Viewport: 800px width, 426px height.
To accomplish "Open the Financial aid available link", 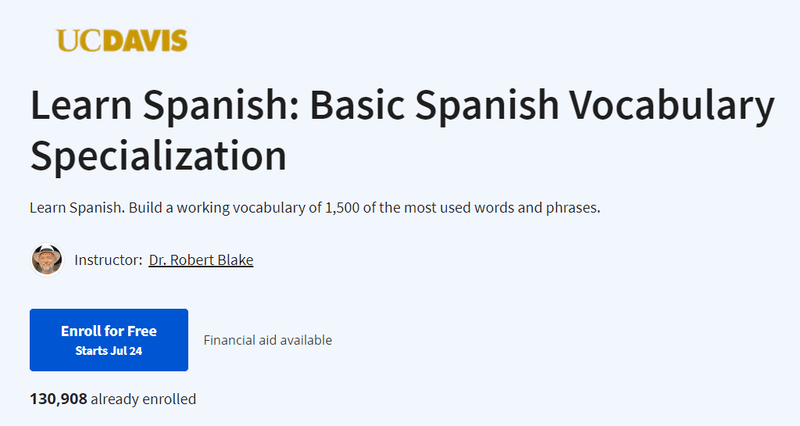I will (x=268, y=340).
